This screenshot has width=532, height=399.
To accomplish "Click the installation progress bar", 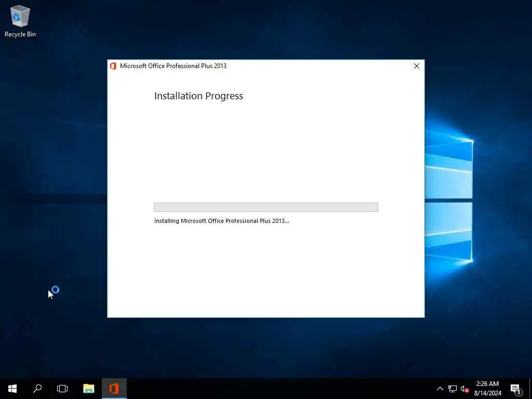I will pyautogui.click(x=265, y=207).
